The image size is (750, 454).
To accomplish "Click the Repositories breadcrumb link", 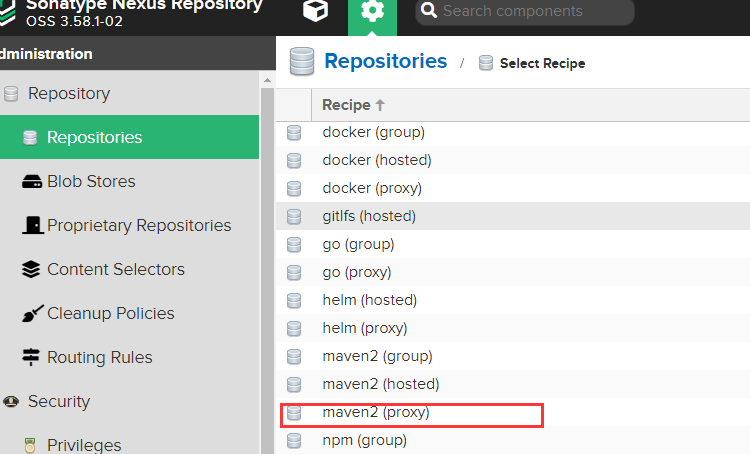I will coord(386,61).
